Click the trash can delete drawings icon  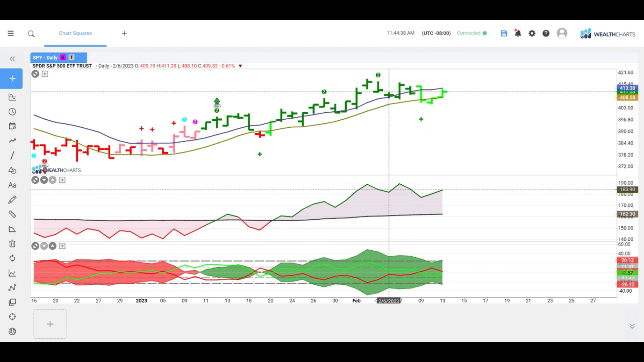pos(12,244)
